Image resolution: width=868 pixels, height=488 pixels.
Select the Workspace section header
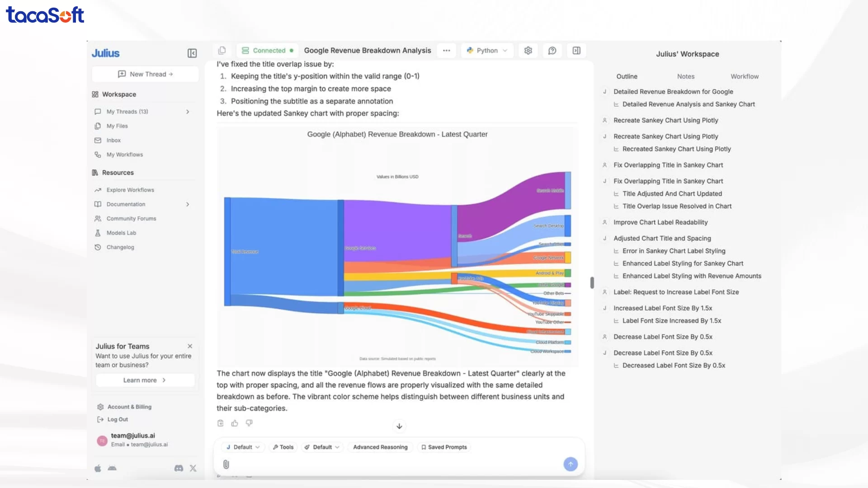[x=119, y=94]
